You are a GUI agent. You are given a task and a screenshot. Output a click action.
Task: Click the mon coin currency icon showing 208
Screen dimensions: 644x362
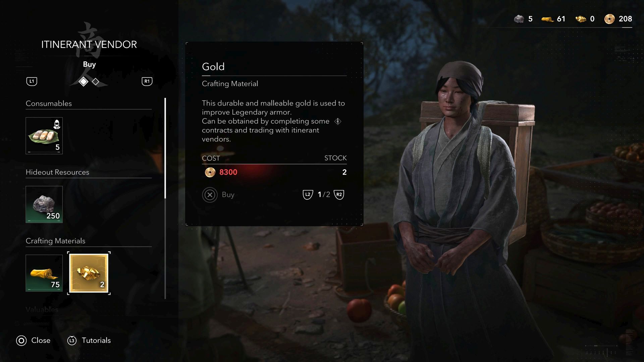point(609,19)
